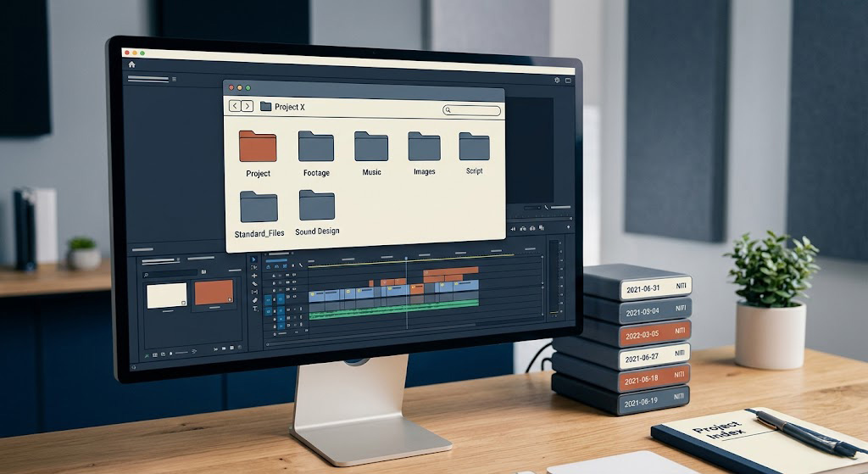
Task: Open the Project folder (orange)
Action: (258, 146)
